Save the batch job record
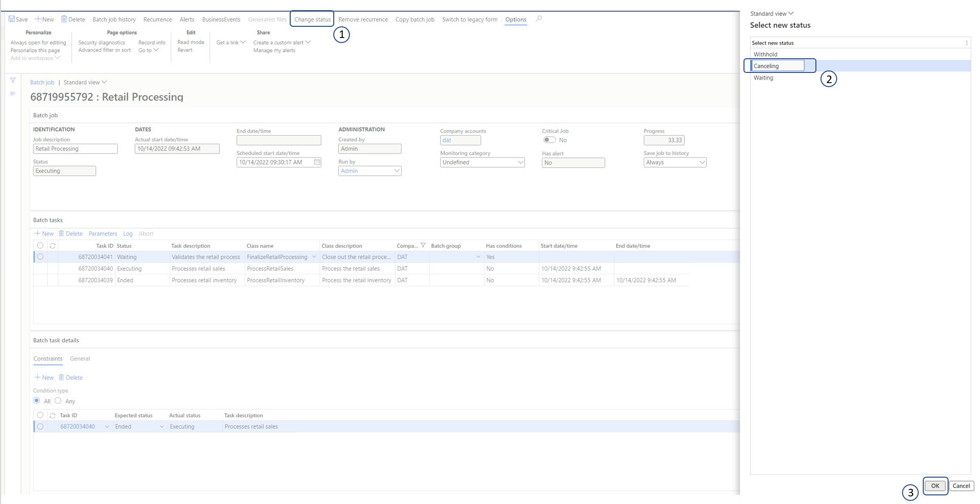The image size is (980, 504). pyautogui.click(x=18, y=19)
